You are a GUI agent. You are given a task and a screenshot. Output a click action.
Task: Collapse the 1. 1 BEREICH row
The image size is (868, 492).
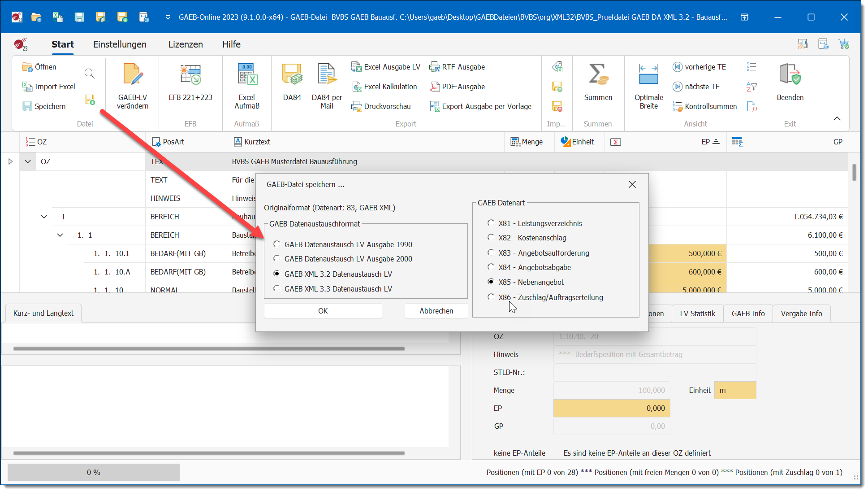[60, 235]
